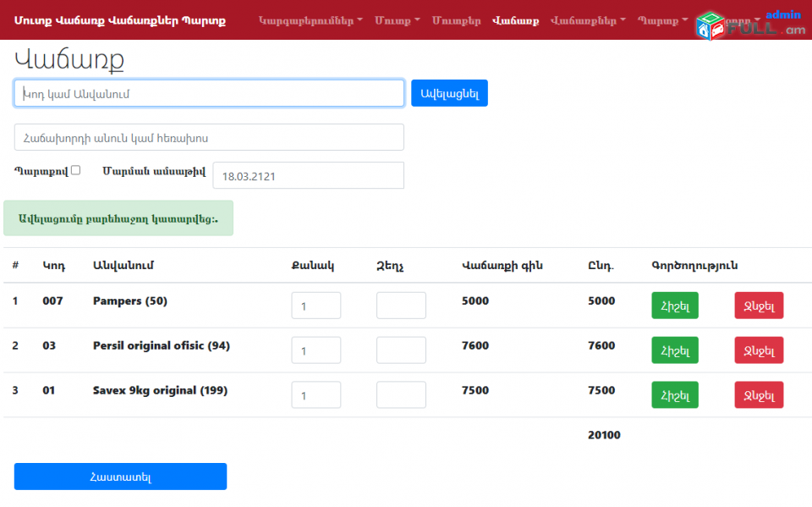Click discount field in Savex 9kg row
Screen dimensions: 812x507
401,395
